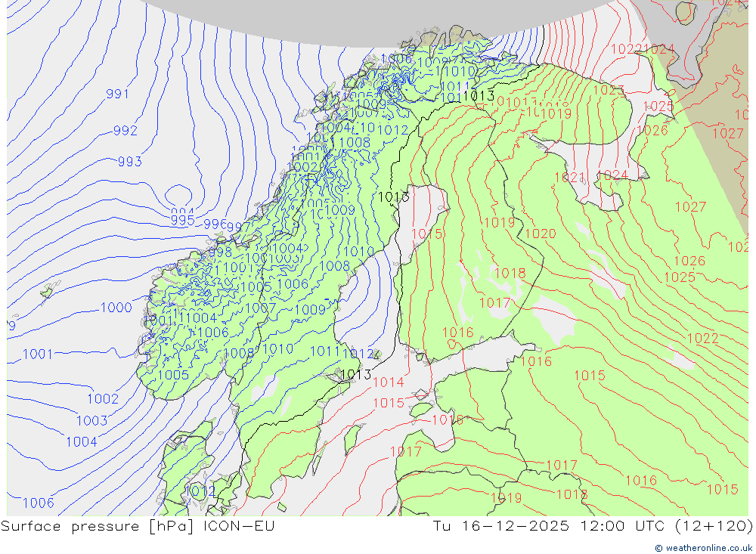Select the "[hPa]" unit label

coord(172,526)
